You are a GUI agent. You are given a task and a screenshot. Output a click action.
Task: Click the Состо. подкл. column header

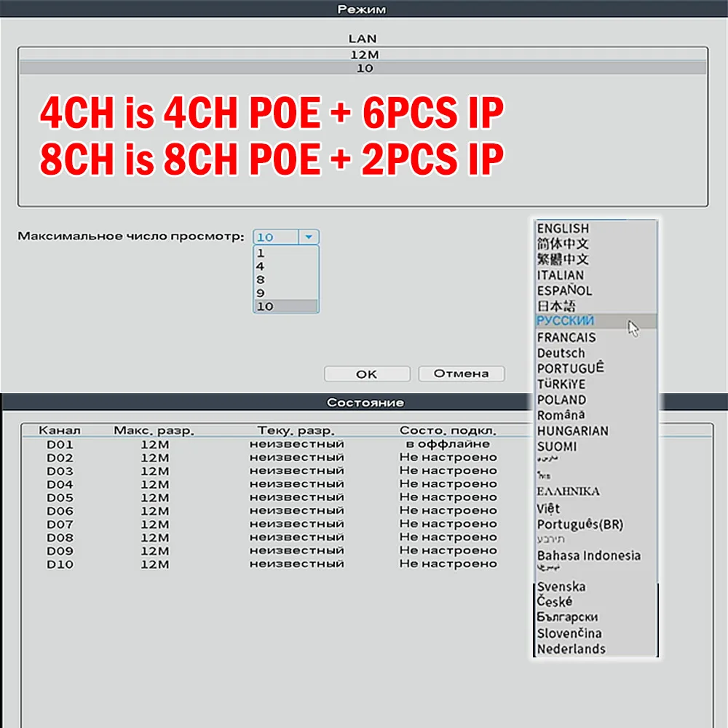447,430
